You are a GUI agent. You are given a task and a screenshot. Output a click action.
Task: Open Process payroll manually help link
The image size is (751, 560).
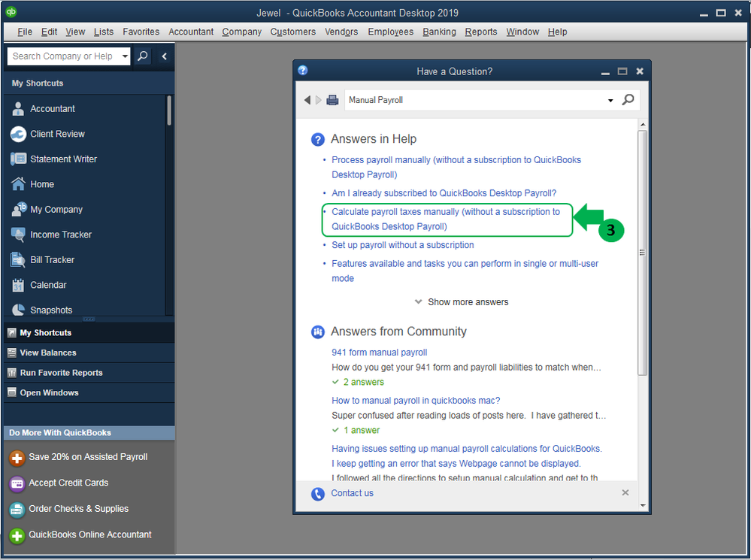point(456,167)
